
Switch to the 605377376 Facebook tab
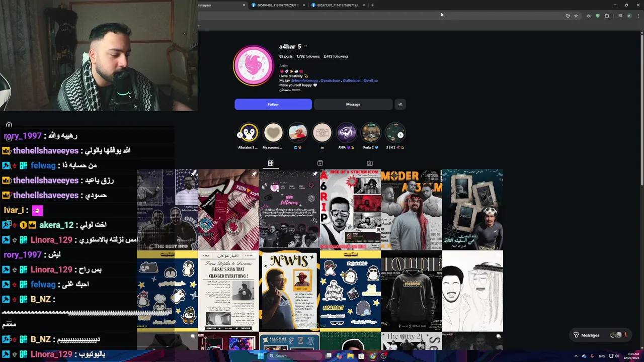[337, 5]
